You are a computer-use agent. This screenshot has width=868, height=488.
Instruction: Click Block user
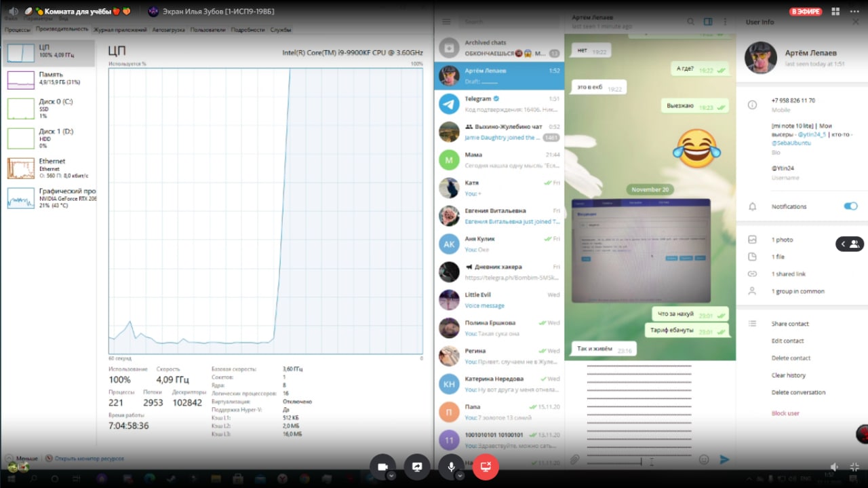[x=785, y=413]
